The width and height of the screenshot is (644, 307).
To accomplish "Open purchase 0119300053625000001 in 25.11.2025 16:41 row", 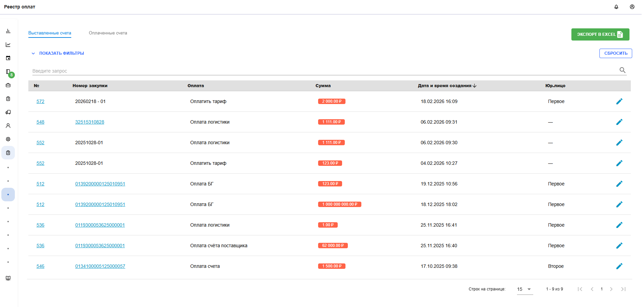I will point(100,225).
